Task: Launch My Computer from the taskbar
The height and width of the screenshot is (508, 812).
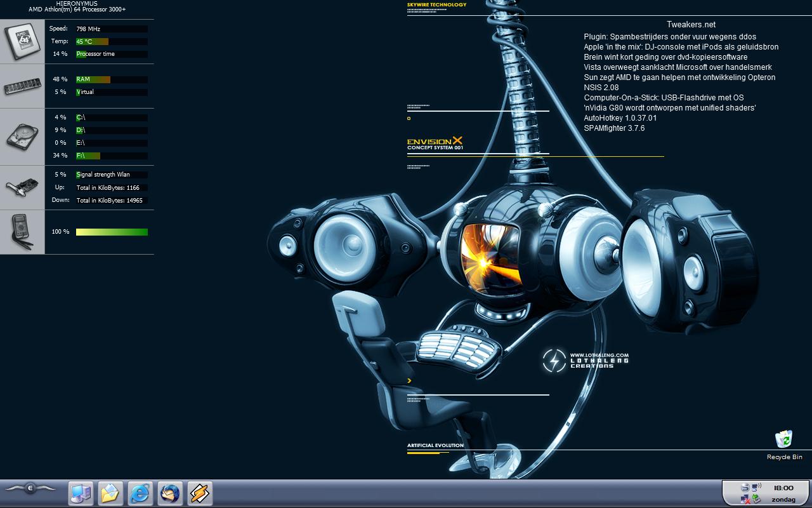Action: tap(81, 493)
